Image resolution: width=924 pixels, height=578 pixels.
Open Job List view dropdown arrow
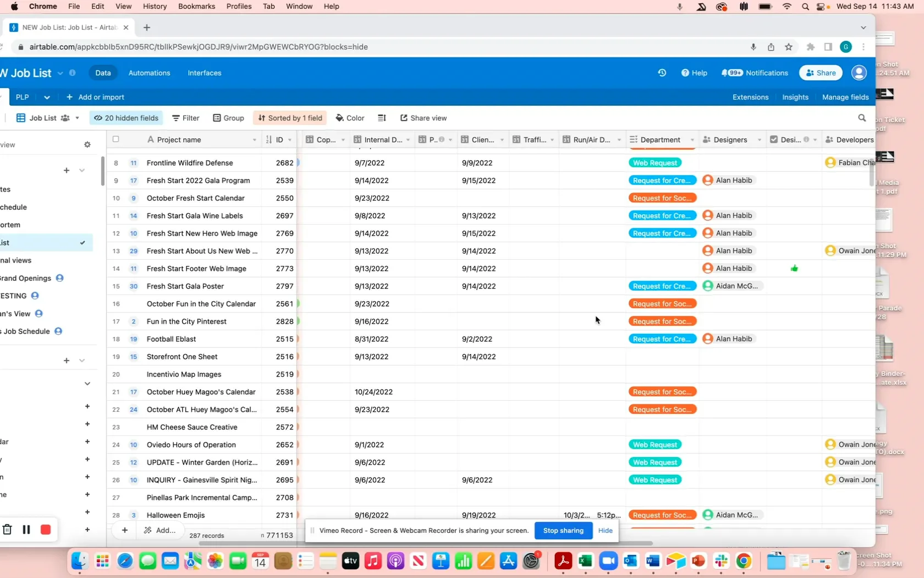coord(77,118)
